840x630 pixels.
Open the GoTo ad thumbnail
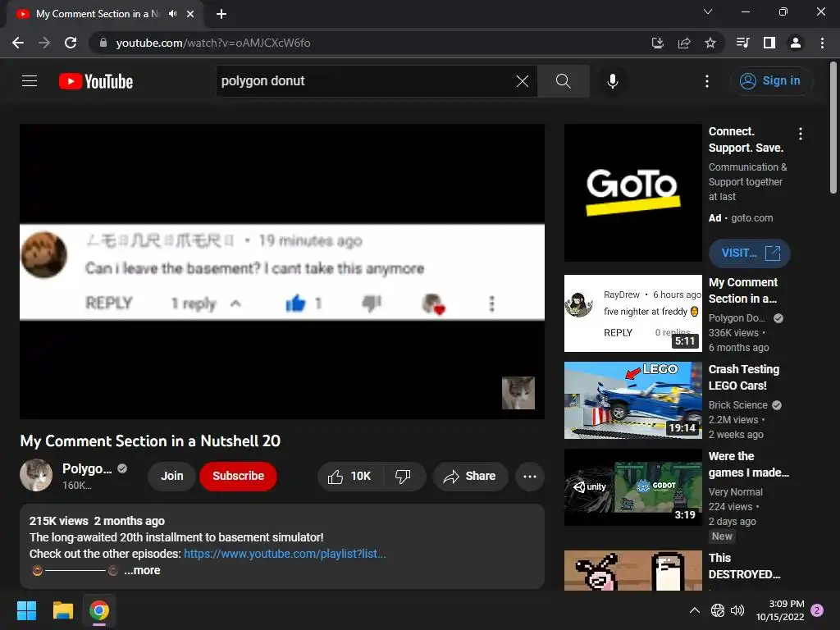pyautogui.click(x=632, y=193)
